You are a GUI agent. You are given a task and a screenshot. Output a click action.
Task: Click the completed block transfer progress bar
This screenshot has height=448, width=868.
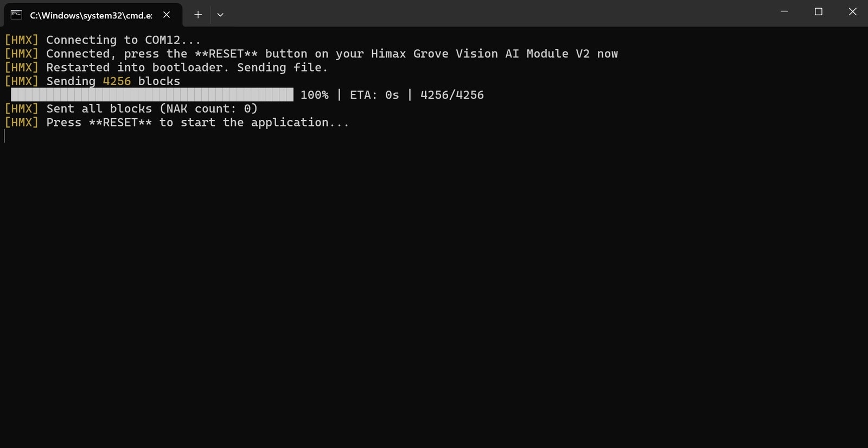[x=152, y=95]
